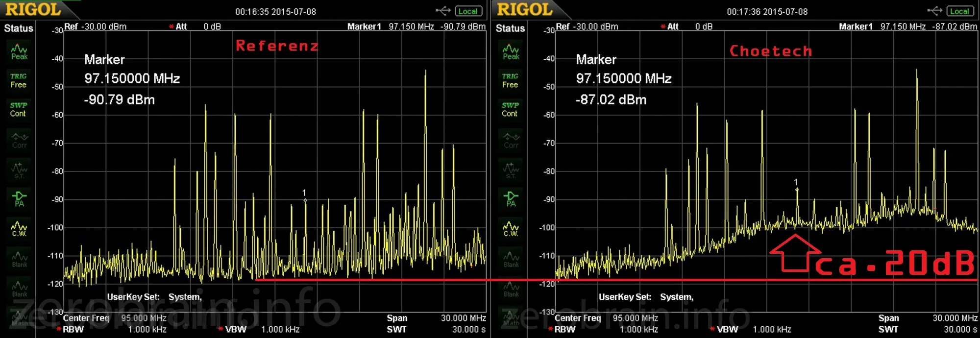The image size is (980, 338).
Task: Select the Peak status icon on Choetech screen
Action: point(511,51)
